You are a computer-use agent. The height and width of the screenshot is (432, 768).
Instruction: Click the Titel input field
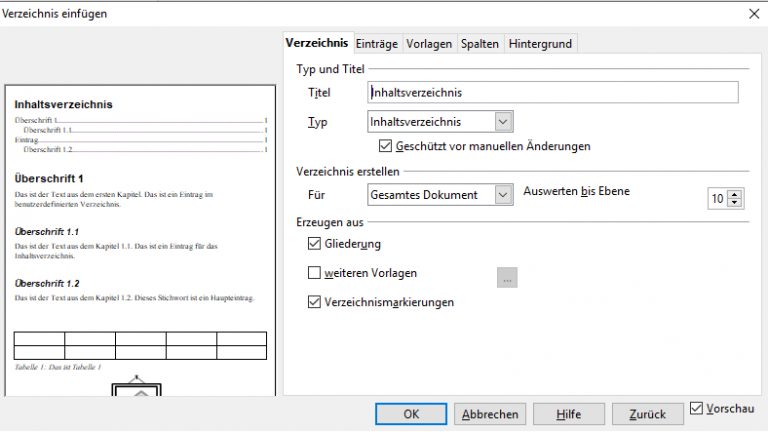(x=552, y=92)
